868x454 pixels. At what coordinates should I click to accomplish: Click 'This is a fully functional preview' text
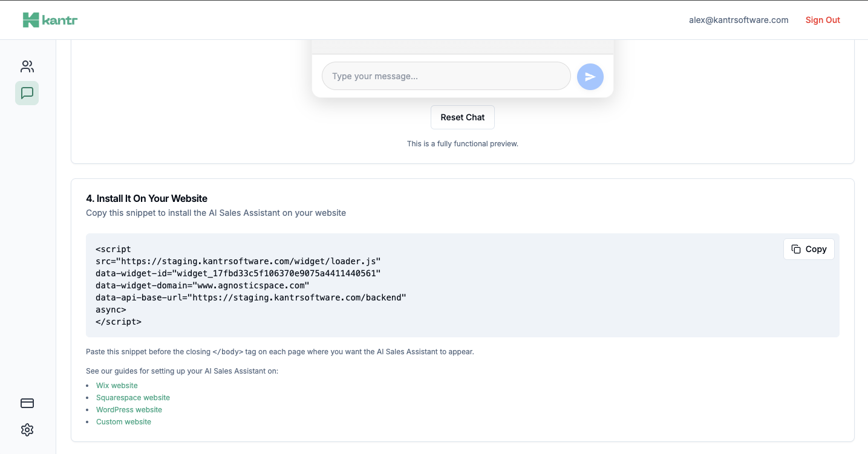click(463, 144)
